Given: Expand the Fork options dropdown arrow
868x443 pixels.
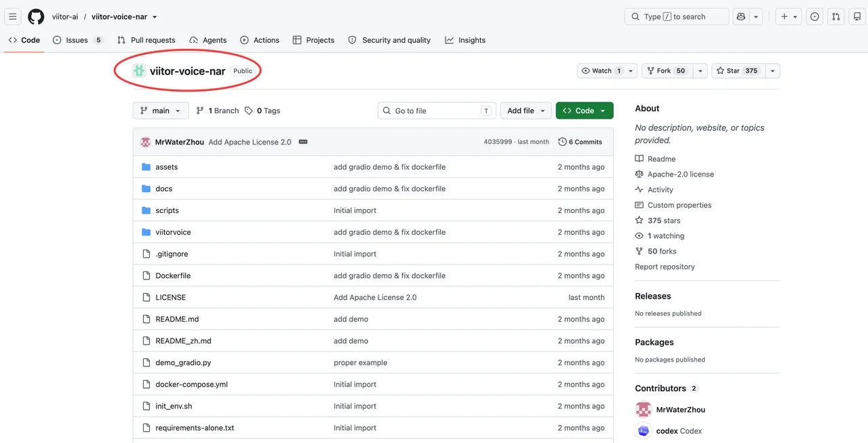Looking at the screenshot, I should [700, 71].
